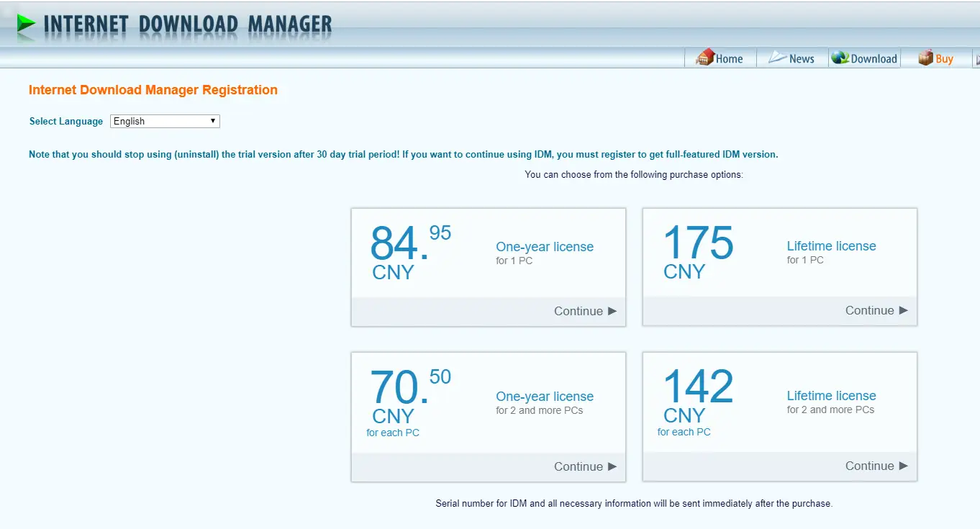Click "for each PC" under 70.50 CNY
Screen dimensions: 980x529
pyautogui.click(x=393, y=433)
